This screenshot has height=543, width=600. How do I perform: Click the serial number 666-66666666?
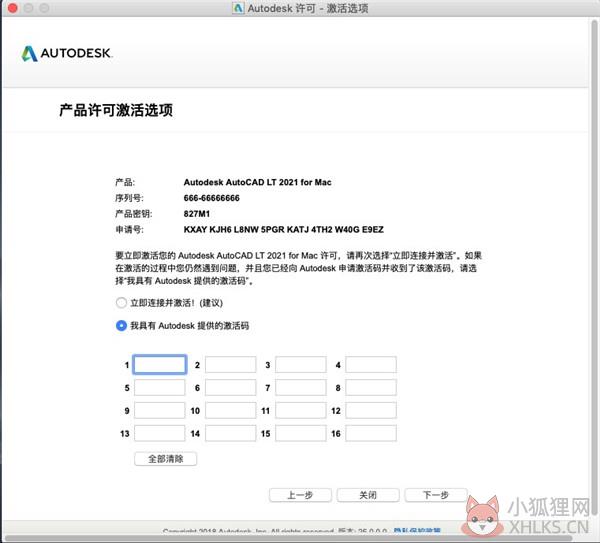point(212,198)
